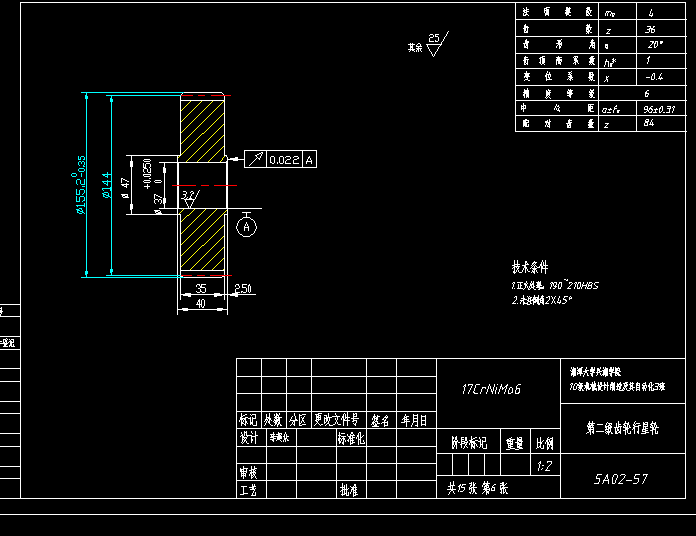This screenshot has width=696, height=536.
Task: Click the module value 4 in gear table
Action: pyautogui.click(x=651, y=13)
